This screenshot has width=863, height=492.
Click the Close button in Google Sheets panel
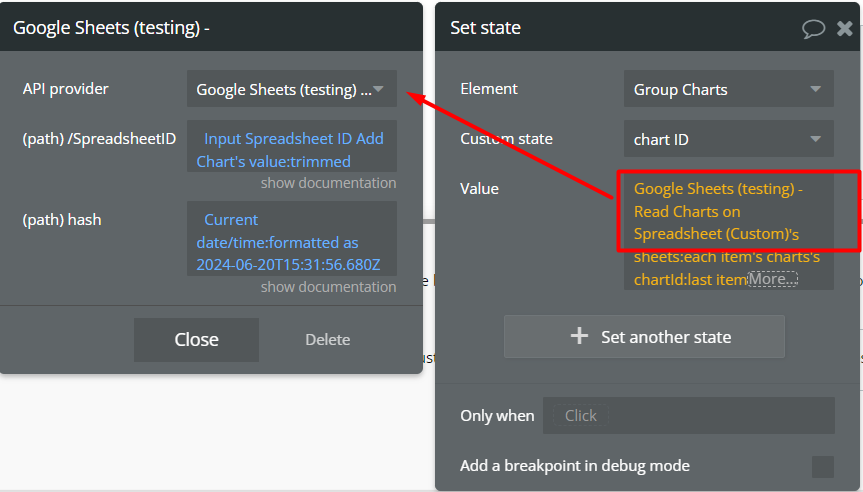click(x=196, y=340)
